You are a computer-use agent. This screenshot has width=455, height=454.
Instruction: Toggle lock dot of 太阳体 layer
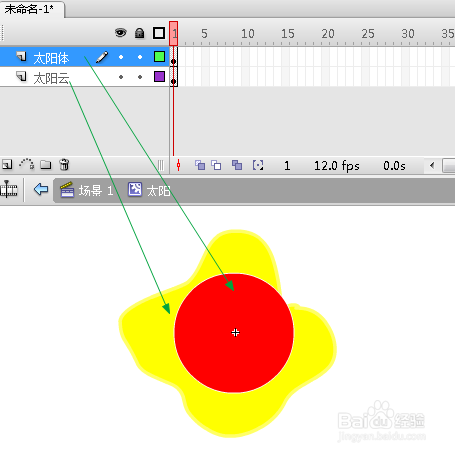(140, 57)
